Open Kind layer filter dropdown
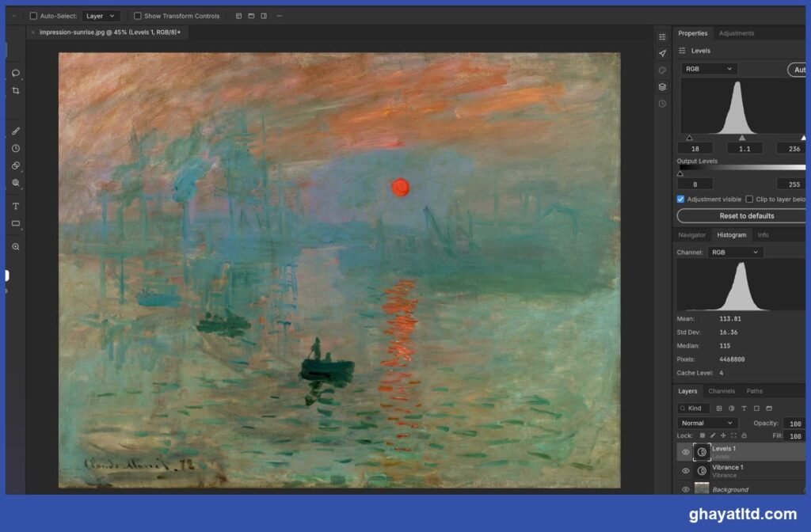The height and width of the screenshot is (532, 811). [694, 408]
